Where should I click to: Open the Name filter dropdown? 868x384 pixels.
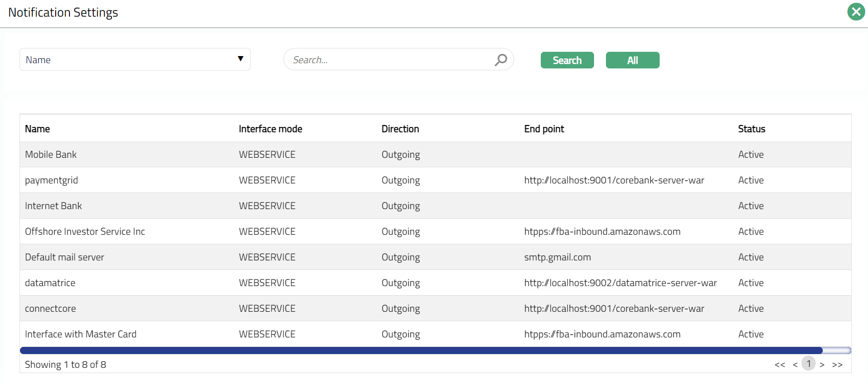(135, 60)
